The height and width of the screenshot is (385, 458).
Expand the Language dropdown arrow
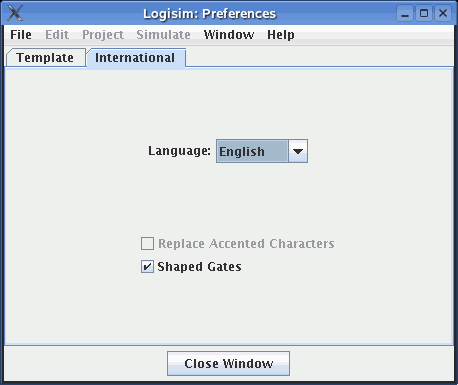click(x=298, y=151)
